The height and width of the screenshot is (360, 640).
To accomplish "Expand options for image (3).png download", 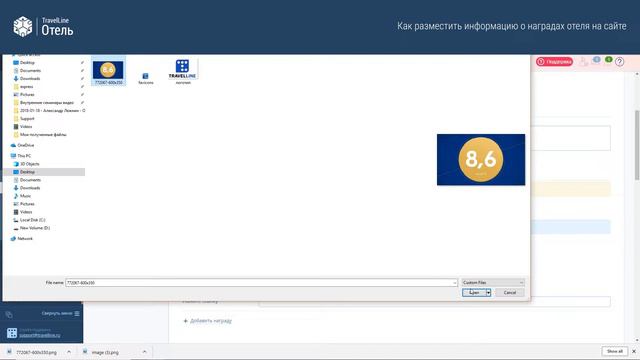I will click(x=144, y=352).
